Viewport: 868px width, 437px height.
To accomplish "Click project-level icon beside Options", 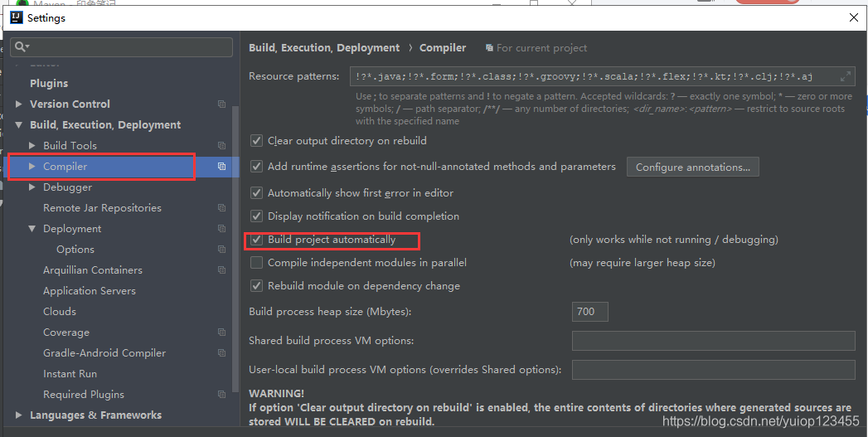I will 221,250.
